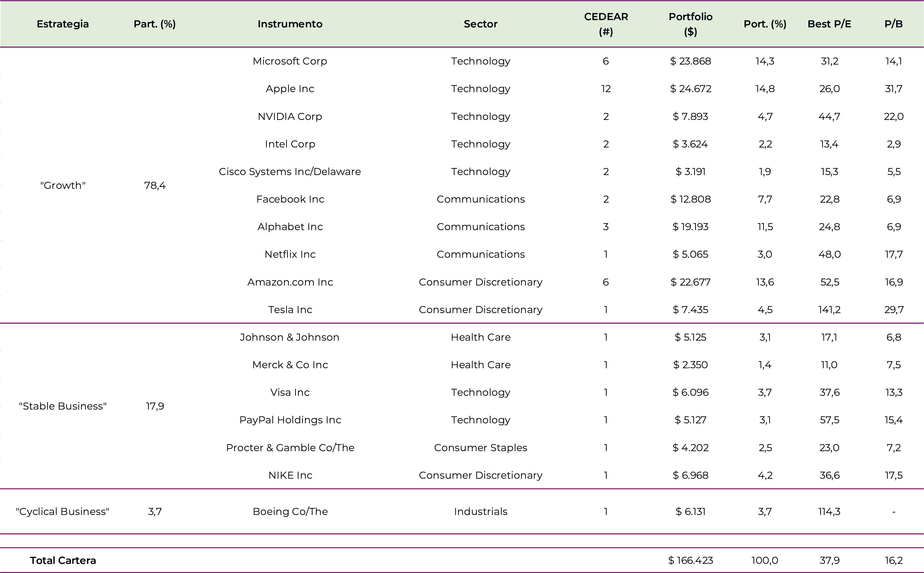Click total portfolio value $ 166.423

(690, 560)
